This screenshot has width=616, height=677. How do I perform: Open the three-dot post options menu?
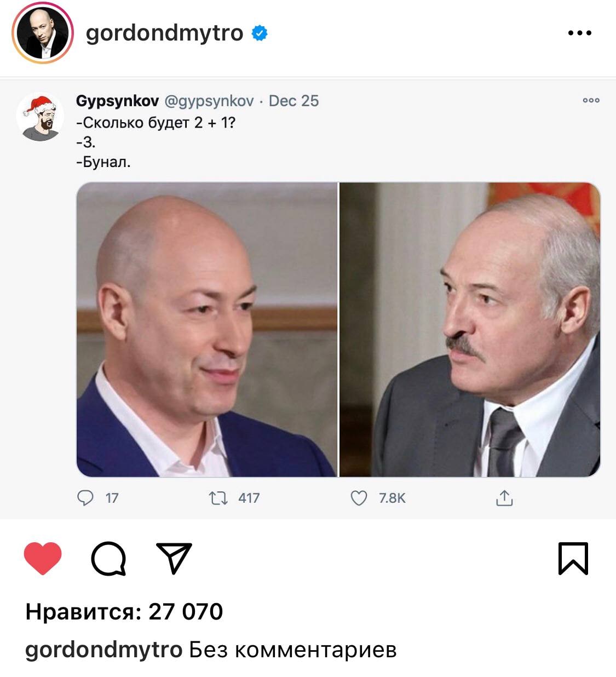tap(579, 33)
